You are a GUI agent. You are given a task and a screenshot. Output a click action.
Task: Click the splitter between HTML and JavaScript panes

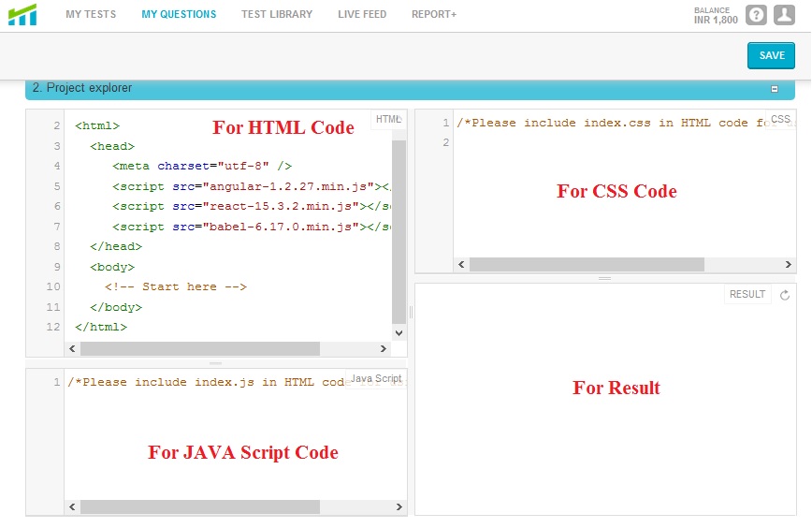216,363
